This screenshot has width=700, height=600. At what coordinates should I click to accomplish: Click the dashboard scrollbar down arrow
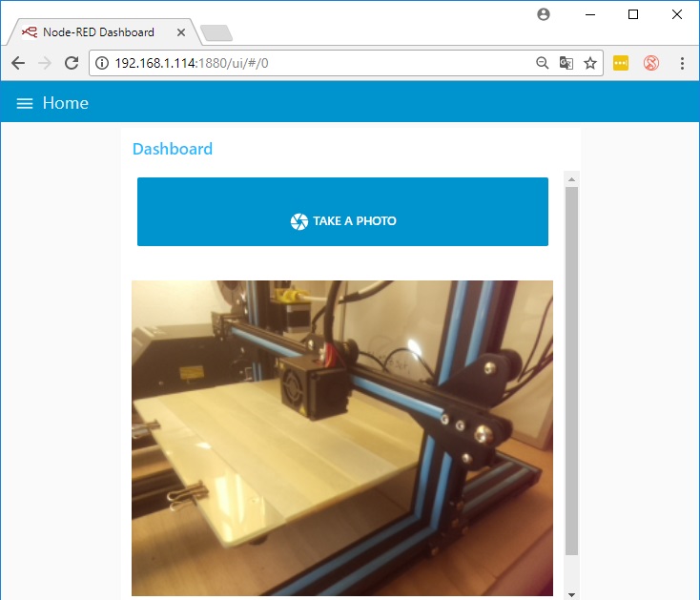(571, 593)
